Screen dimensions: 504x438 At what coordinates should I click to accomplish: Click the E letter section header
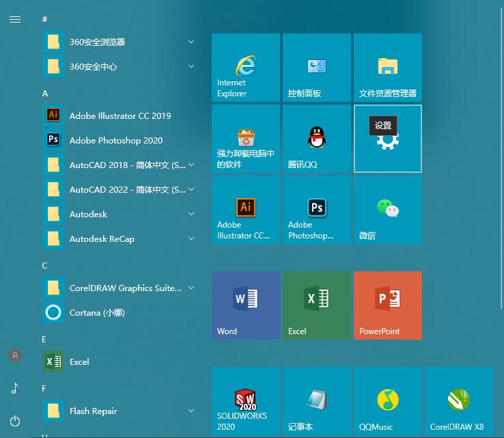coord(44,340)
